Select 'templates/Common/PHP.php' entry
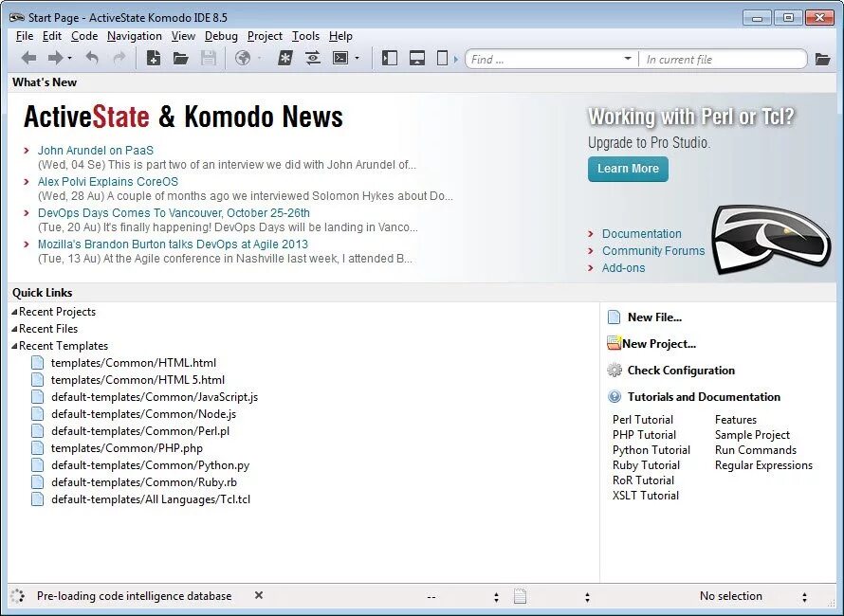The image size is (844, 616). (x=127, y=448)
